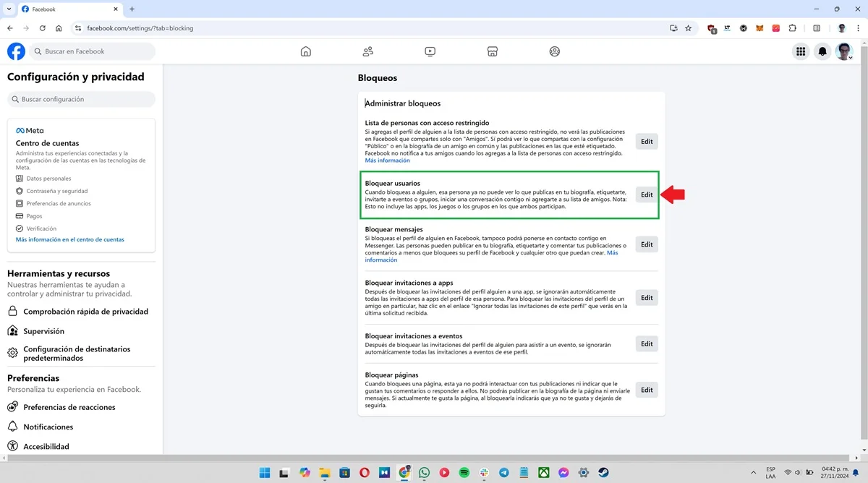Viewport: 868px width, 483px height.
Task: Open the profile account dropdown
Action: (844, 51)
